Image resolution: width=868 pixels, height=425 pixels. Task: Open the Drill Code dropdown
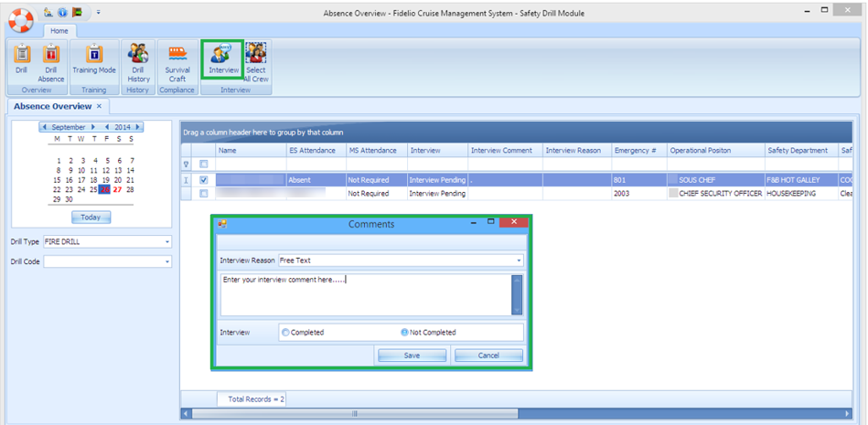click(x=167, y=261)
